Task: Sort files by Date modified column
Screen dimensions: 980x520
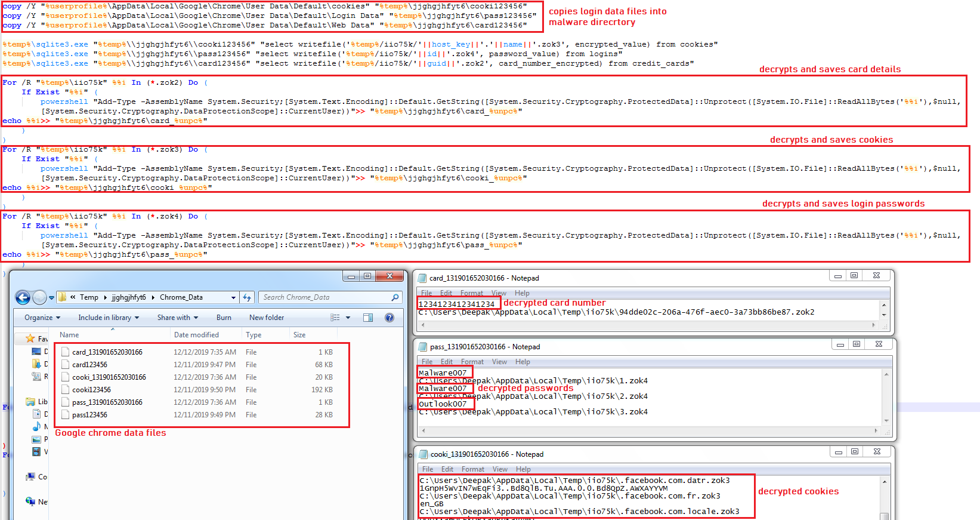Action: click(197, 335)
